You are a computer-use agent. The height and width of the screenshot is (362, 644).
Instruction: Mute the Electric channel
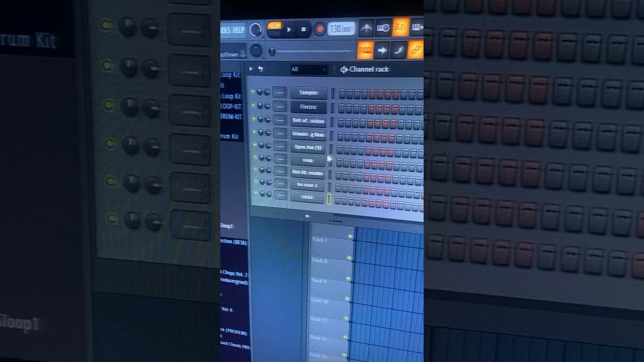pyautogui.click(x=253, y=106)
